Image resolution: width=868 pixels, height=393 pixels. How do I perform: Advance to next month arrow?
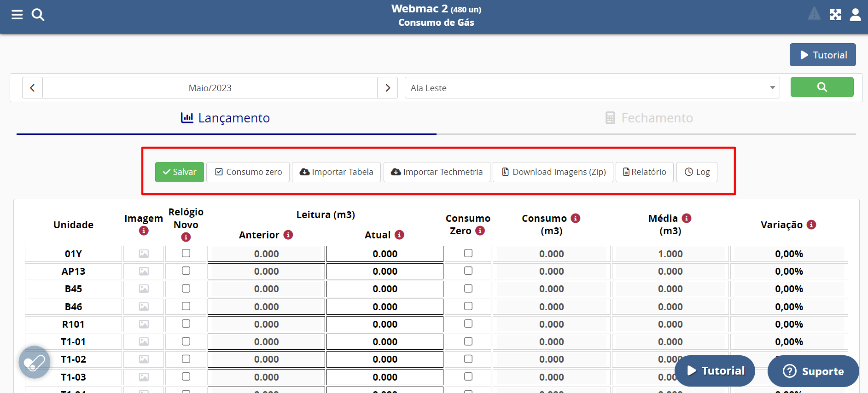[387, 88]
